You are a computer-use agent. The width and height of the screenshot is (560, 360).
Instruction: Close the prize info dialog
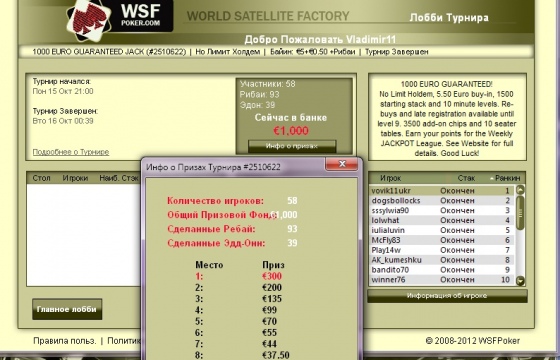click(341, 164)
